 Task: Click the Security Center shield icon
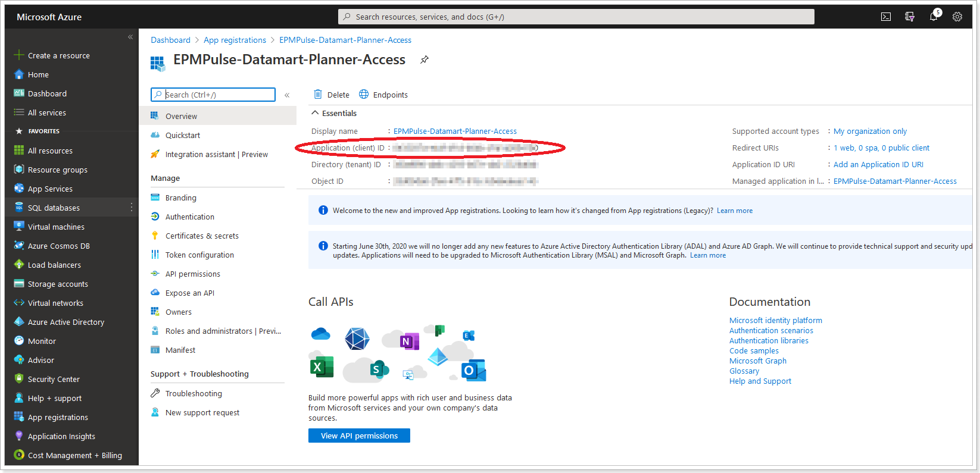(19, 379)
